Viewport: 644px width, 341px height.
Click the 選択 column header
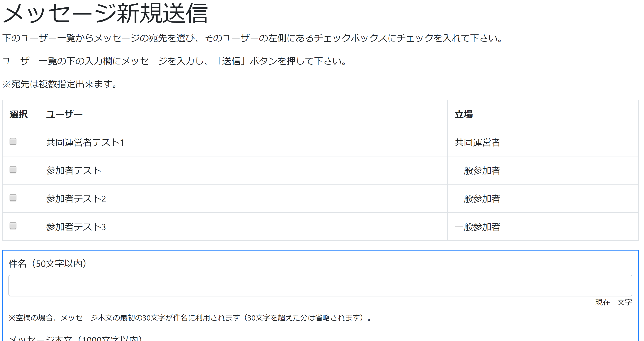[x=18, y=115]
